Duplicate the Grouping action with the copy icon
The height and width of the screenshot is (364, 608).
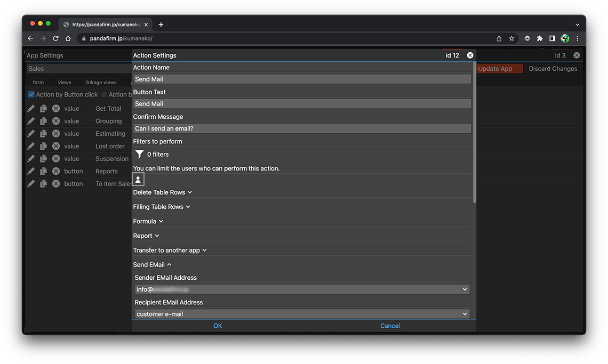pos(43,121)
